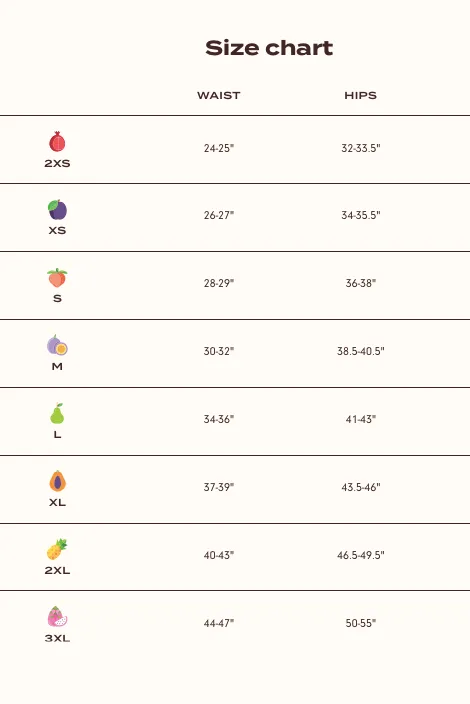Click the WAIST column header

pyautogui.click(x=219, y=96)
